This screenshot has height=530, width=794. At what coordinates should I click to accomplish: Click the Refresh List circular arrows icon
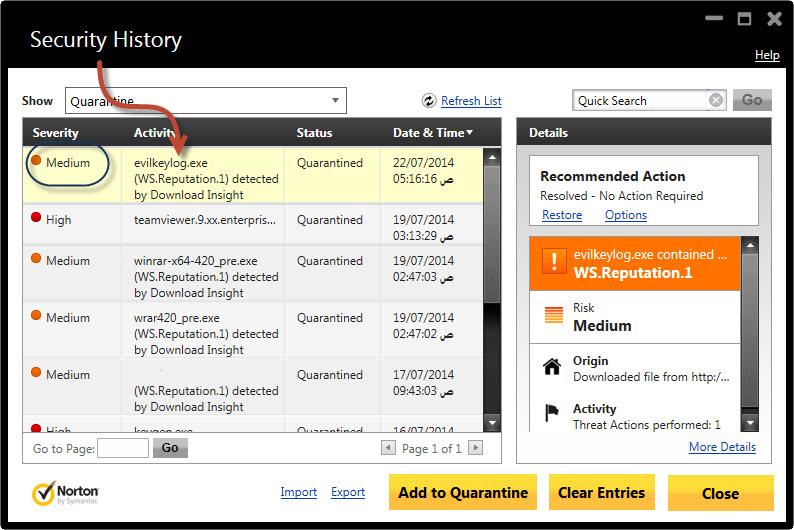(x=429, y=101)
